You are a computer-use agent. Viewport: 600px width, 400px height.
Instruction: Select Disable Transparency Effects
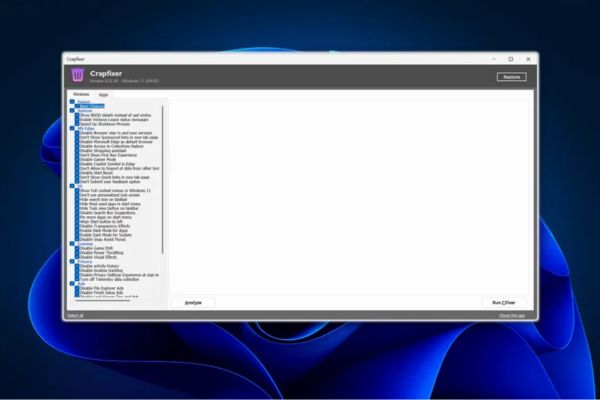pyautogui.click(x=105, y=226)
